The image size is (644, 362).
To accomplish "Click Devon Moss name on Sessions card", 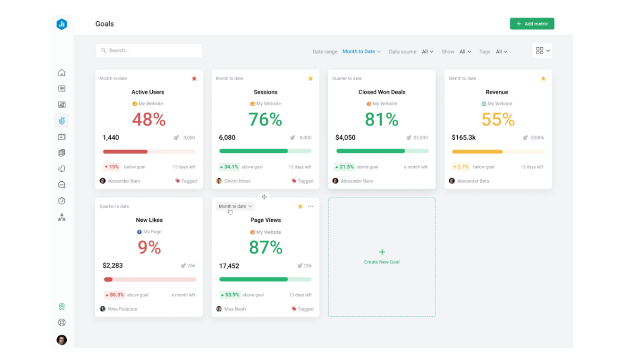I will tap(237, 181).
